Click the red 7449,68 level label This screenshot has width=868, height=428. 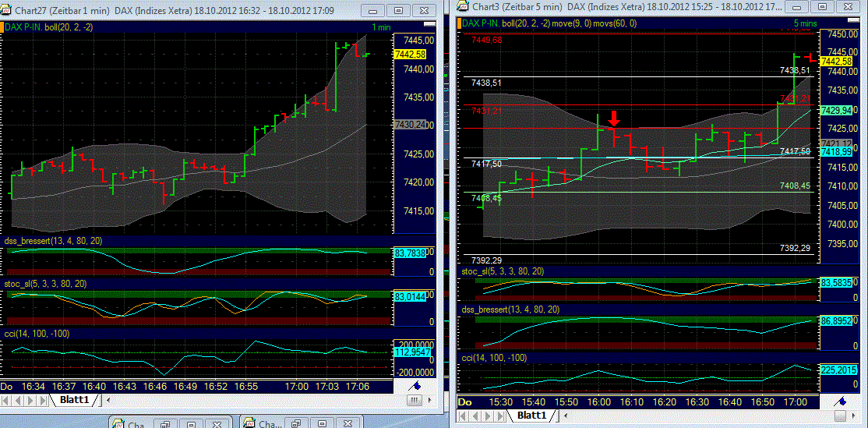click(x=486, y=40)
